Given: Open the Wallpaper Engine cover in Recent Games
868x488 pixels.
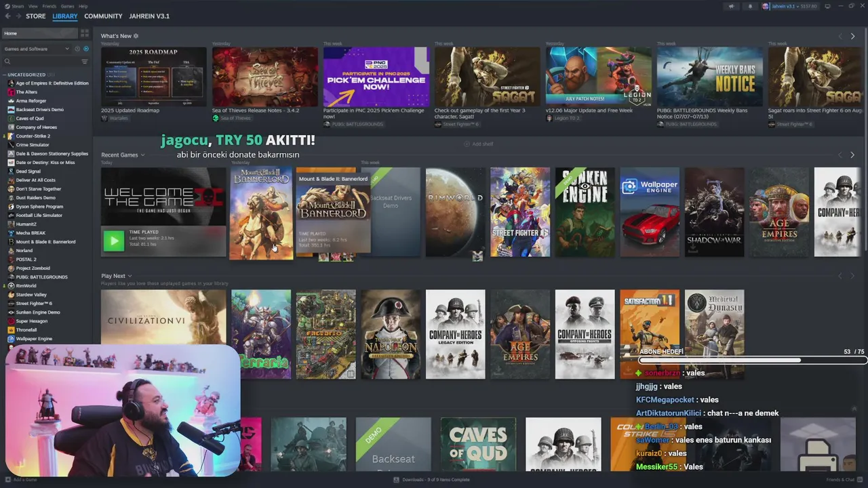Looking at the screenshot, I should (x=650, y=212).
